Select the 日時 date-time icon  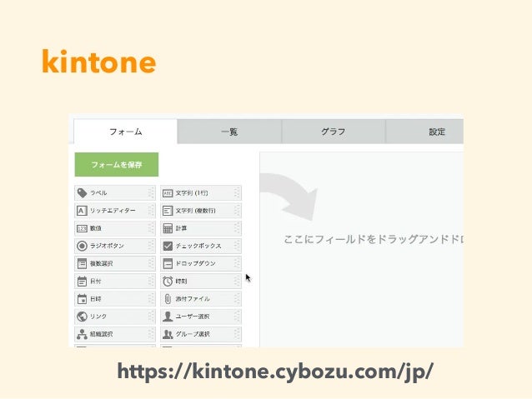coord(82,299)
